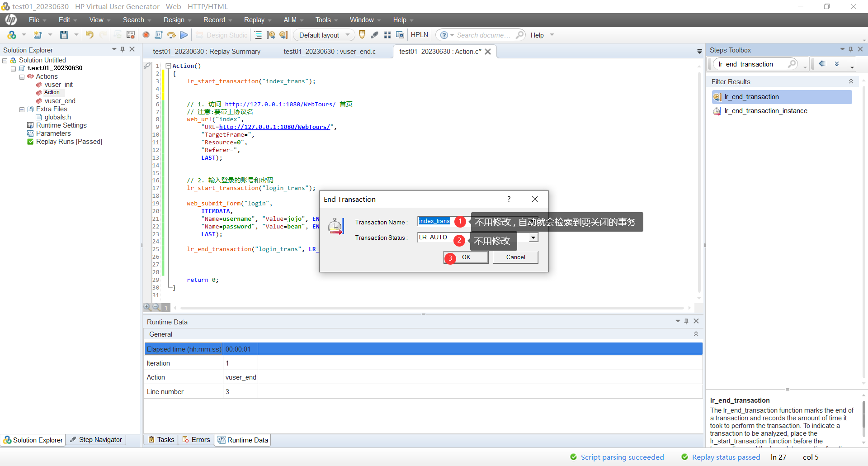Click the blue back arrow in Steps Toolbox
Image resolution: width=868 pixels, height=466 pixels.
click(x=822, y=64)
